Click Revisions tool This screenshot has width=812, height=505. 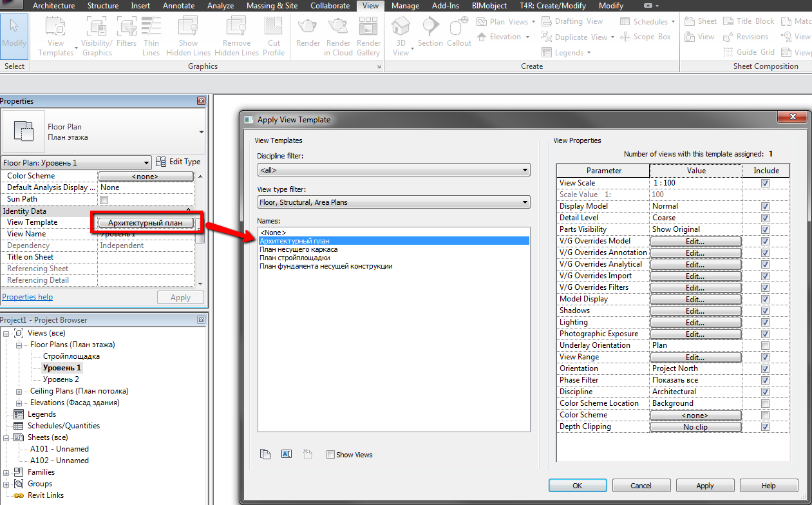coord(746,37)
